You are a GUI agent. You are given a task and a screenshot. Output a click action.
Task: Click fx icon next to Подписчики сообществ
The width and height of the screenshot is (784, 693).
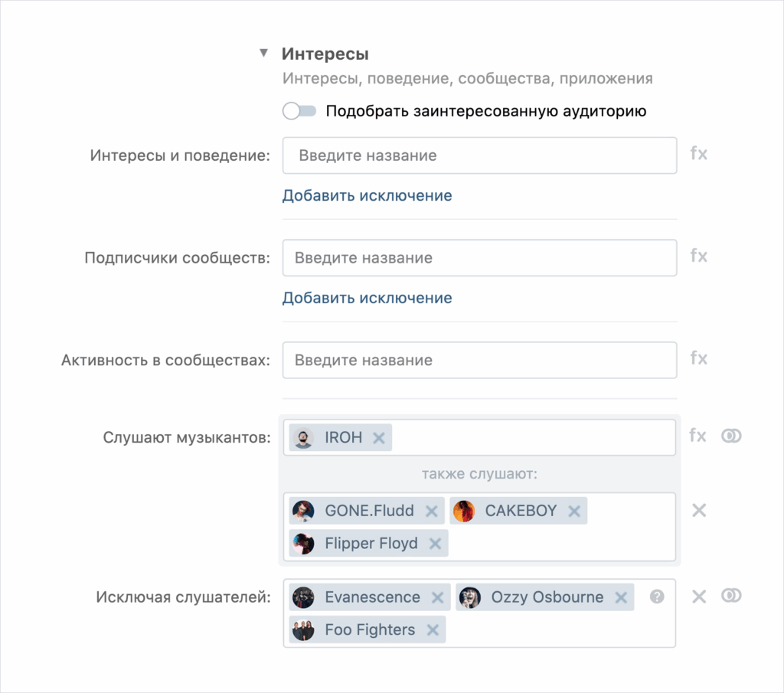[x=698, y=257]
